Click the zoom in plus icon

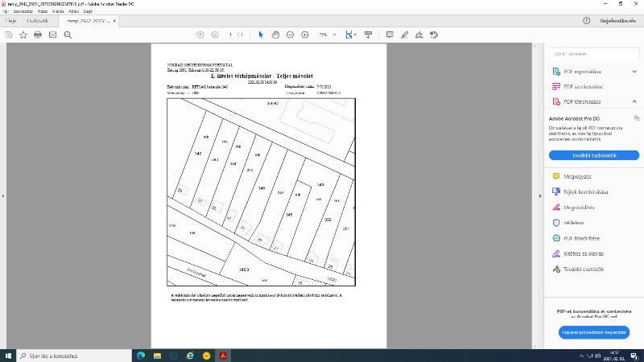click(x=304, y=35)
